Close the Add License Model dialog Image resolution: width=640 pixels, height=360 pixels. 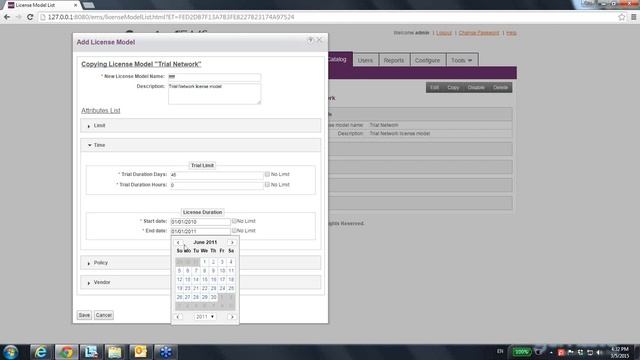[319, 40]
